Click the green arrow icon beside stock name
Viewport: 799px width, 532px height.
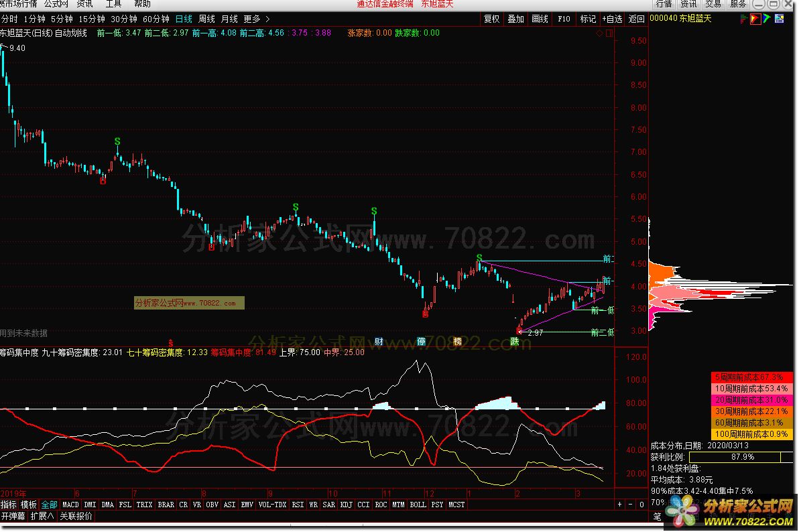pyautogui.click(x=767, y=19)
